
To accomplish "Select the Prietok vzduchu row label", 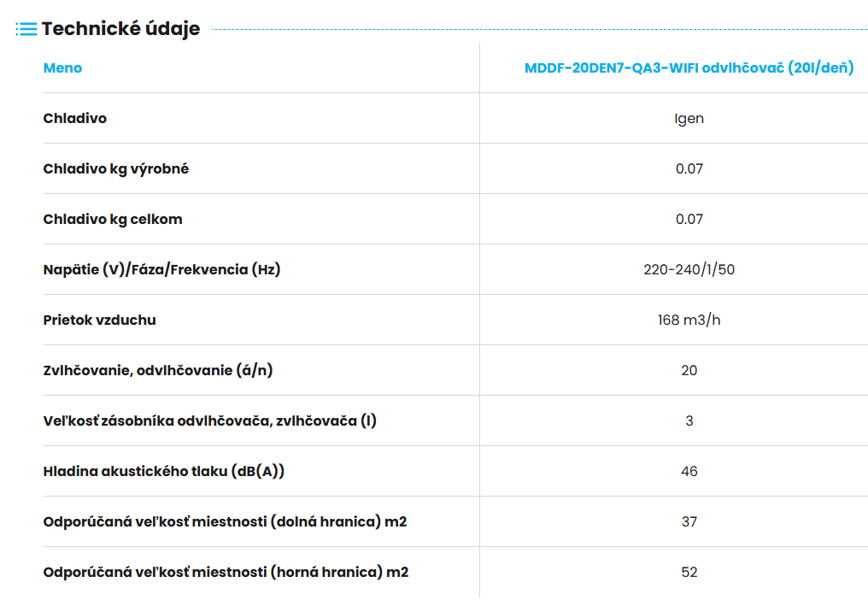I will point(99,321).
